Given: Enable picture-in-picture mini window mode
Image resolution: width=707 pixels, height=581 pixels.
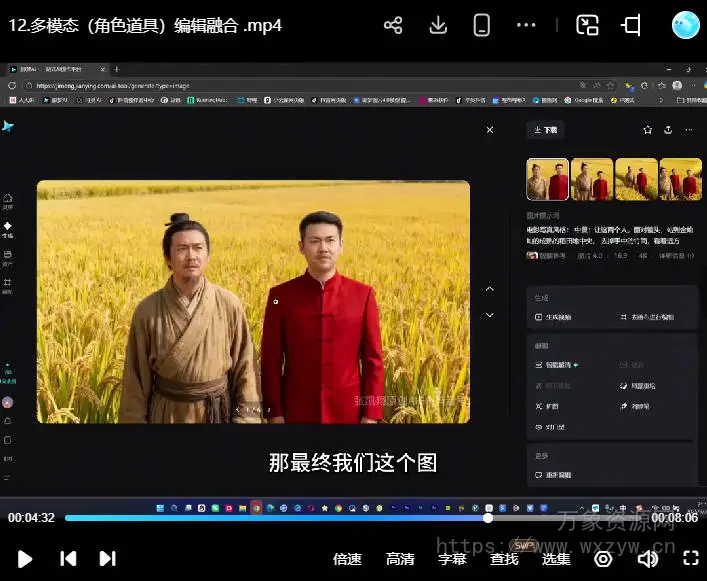Looking at the screenshot, I should point(588,26).
